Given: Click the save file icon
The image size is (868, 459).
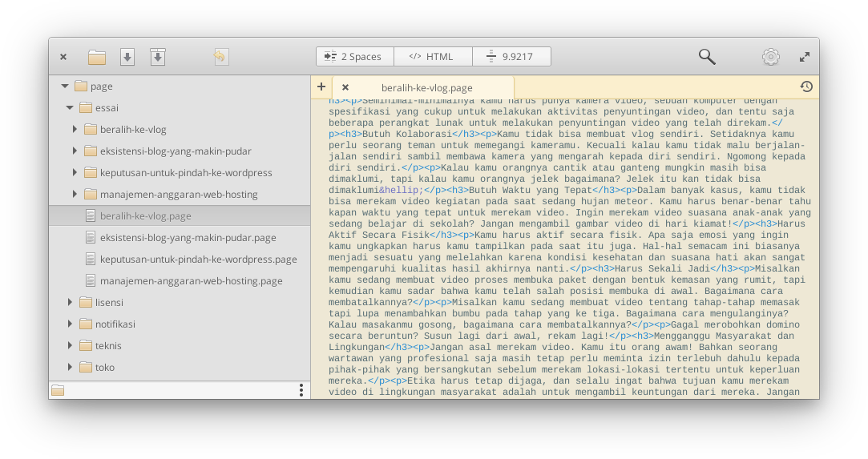Looking at the screenshot, I should 127,57.
